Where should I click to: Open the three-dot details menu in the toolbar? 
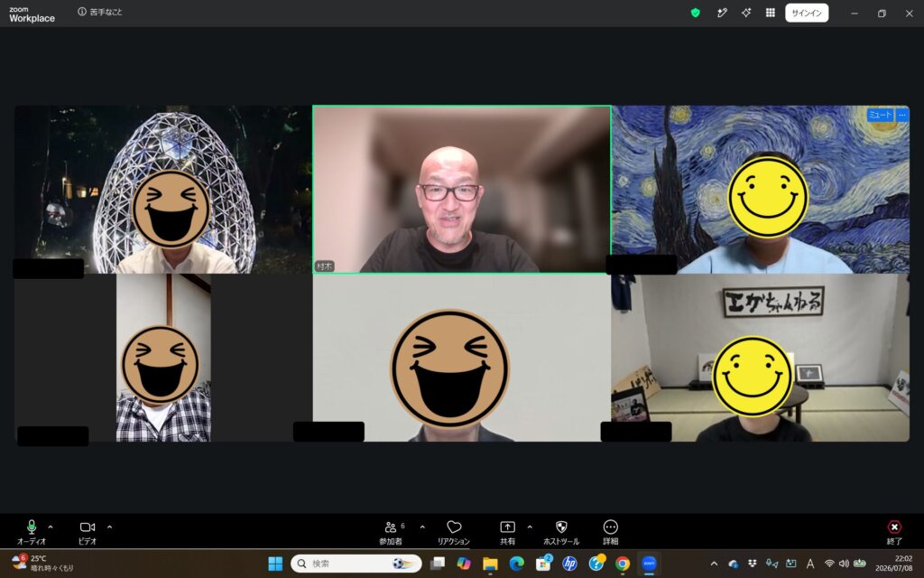point(611,531)
